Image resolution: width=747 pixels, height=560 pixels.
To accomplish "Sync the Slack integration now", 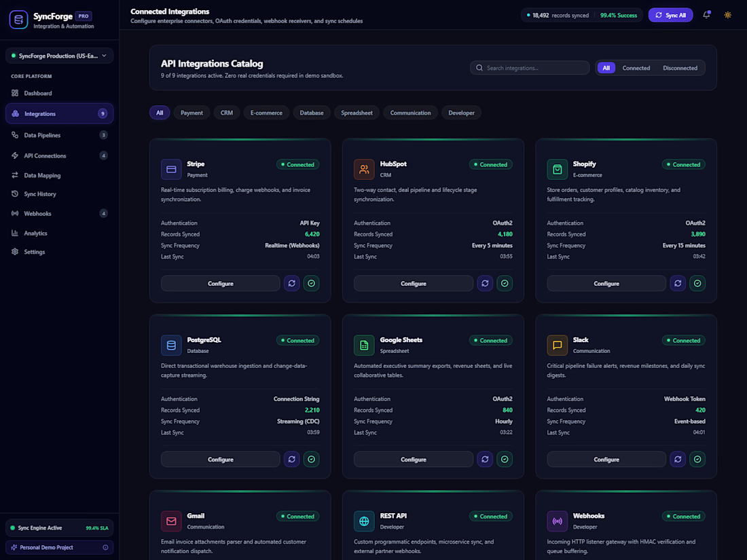I will pos(678,460).
